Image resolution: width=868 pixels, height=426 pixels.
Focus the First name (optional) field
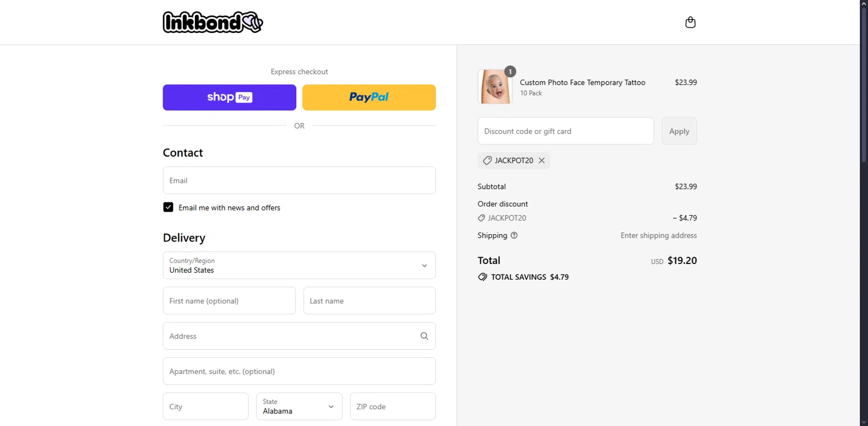click(x=229, y=301)
